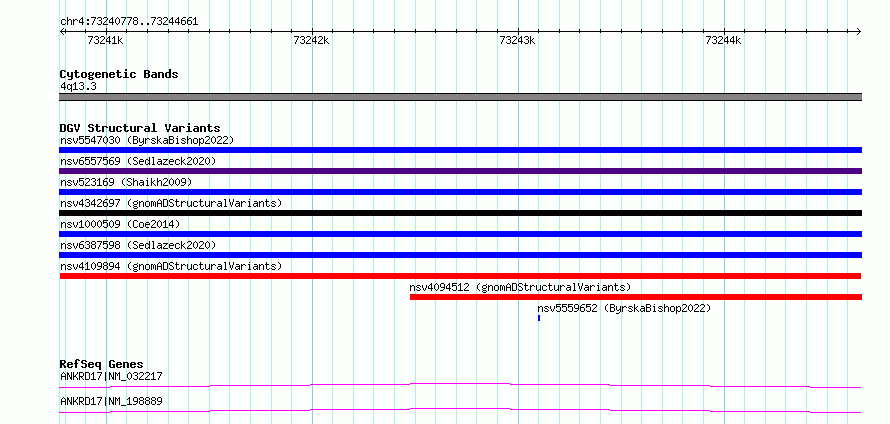Open the ANKRD17|NM_198889 gene label
The height and width of the screenshot is (424, 890).
[x=111, y=401]
